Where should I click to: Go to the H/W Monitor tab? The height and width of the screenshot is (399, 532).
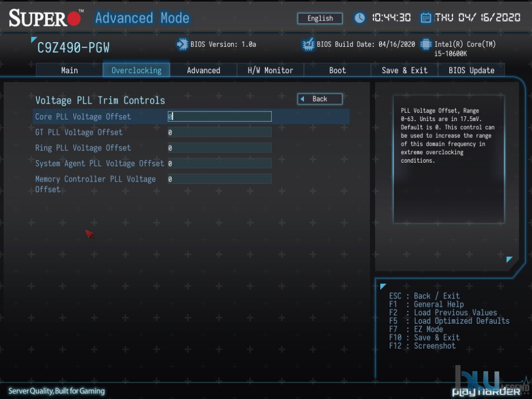pyautogui.click(x=270, y=70)
